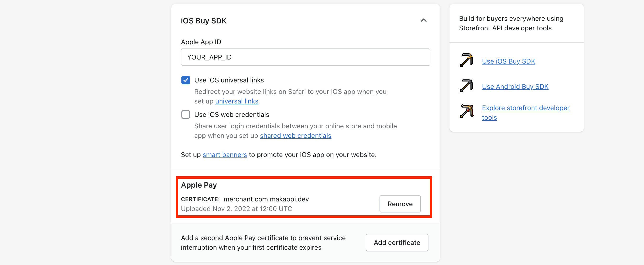Image resolution: width=644 pixels, height=265 pixels.
Task: Click the Apple Pay section heading
Action: (199, 185)
